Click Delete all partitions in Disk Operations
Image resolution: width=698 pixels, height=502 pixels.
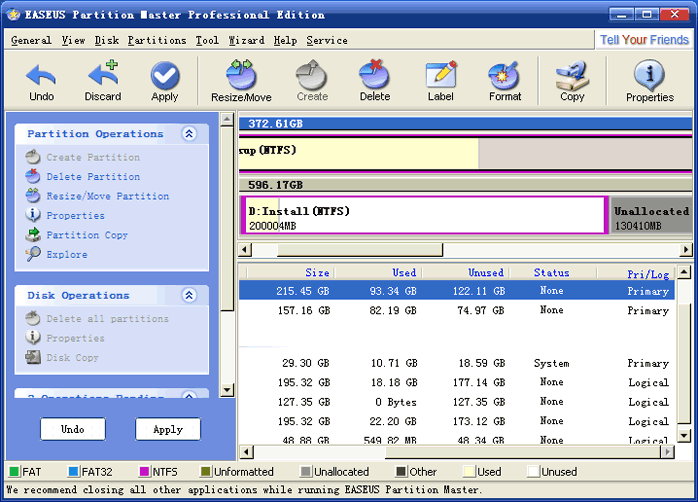[108, 319]
